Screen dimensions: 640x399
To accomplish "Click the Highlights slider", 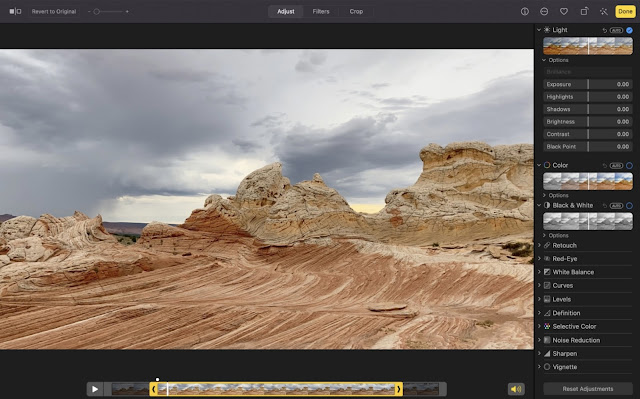I will 588,97.
